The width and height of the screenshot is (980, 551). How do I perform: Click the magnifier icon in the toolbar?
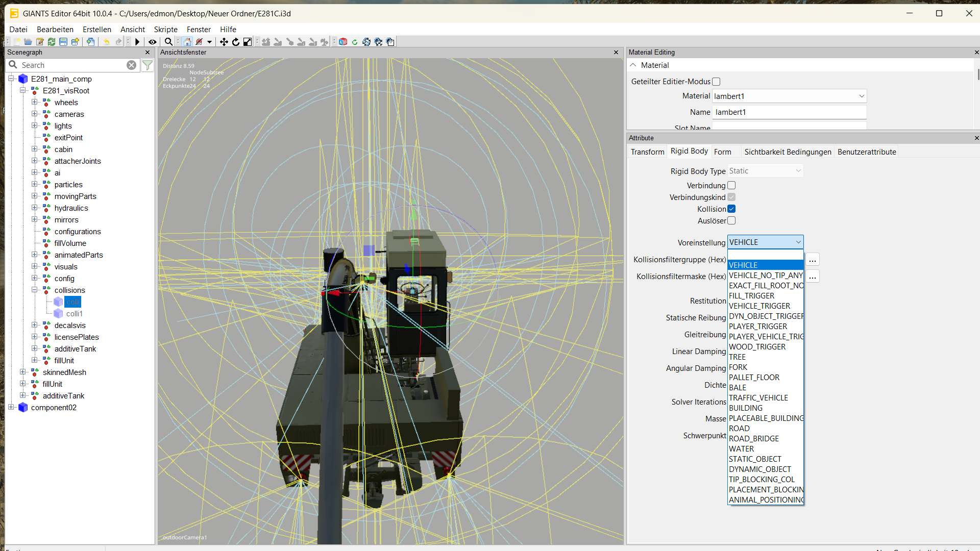click(x=168, y=42)
